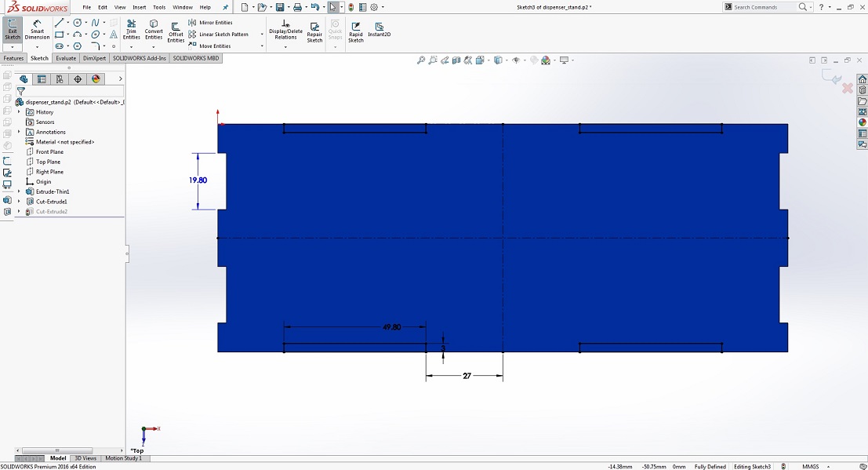Viewport: 868px width, 470px height.
Task: Open Appearances pane in task pane
Action: pyautogui.click(x=862, y=122)
